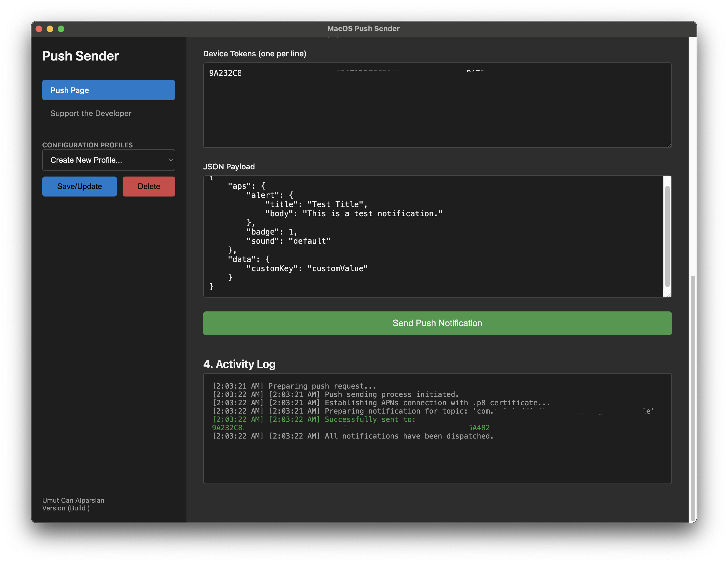This screenshot has width=728, height=564.
Task: Click the "Preparing push request..." log line
Action: coord(294,386)
